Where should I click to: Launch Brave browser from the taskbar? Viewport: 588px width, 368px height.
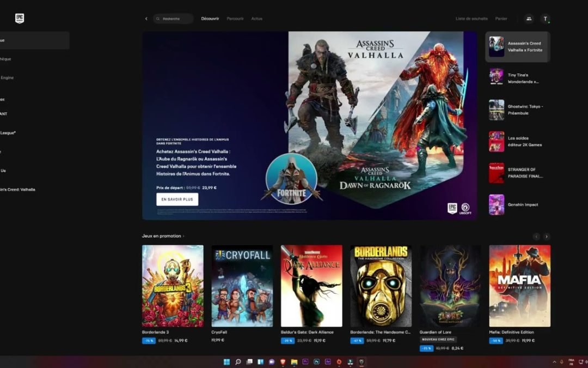click(283, 361)
